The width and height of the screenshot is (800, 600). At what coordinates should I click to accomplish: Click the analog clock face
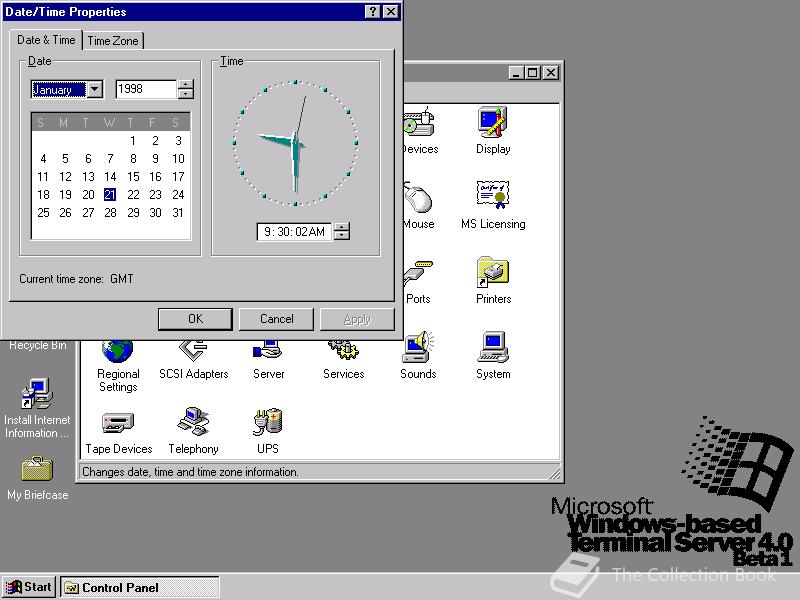[x=295, y=143]
